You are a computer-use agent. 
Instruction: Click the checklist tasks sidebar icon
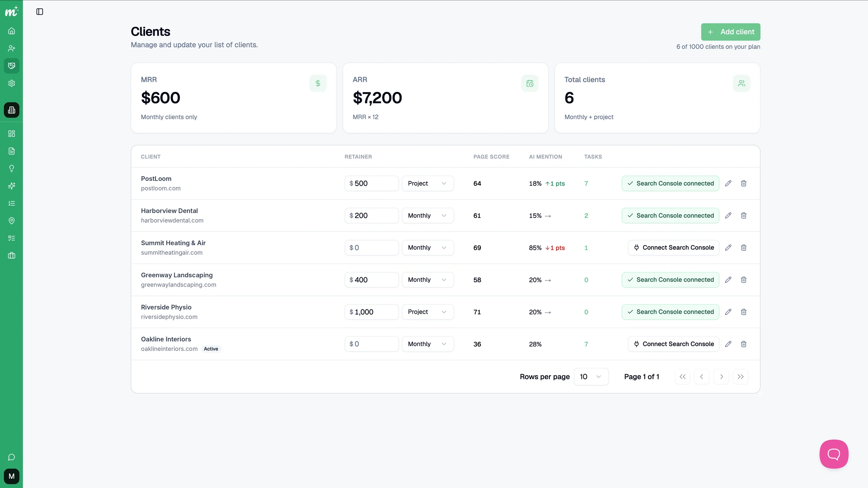(x=12, y=238)
